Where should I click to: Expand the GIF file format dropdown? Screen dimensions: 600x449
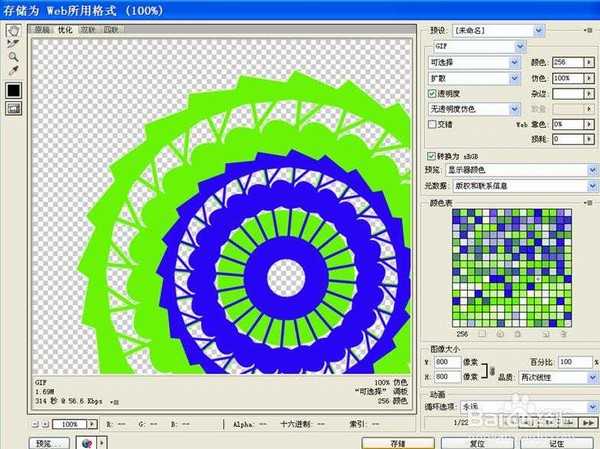click(478, 47)
